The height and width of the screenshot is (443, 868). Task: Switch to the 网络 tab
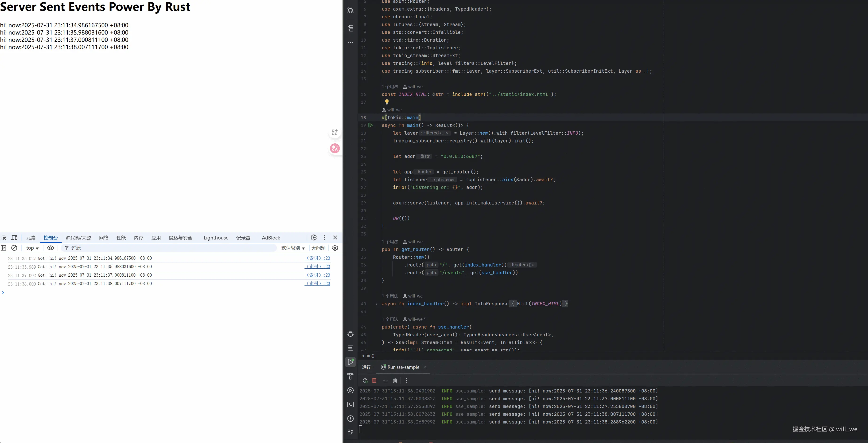[x=104, y=238]
